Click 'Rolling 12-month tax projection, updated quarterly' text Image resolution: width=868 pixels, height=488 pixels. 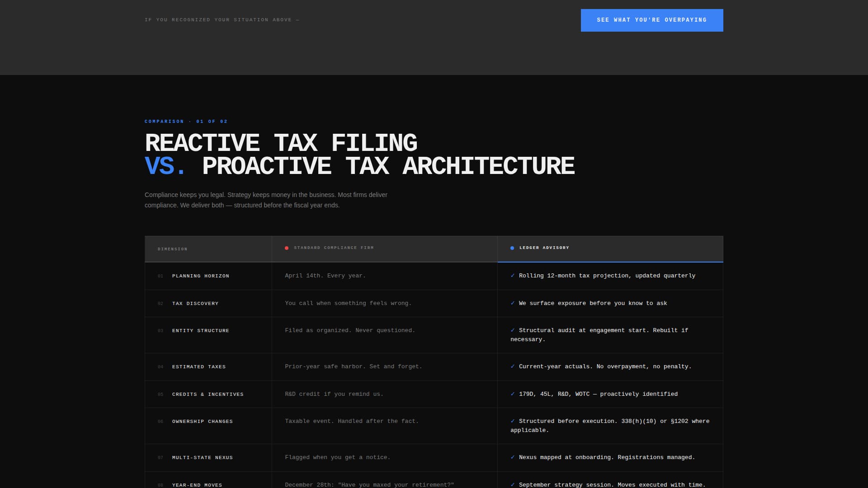click(x=607, y=276)
